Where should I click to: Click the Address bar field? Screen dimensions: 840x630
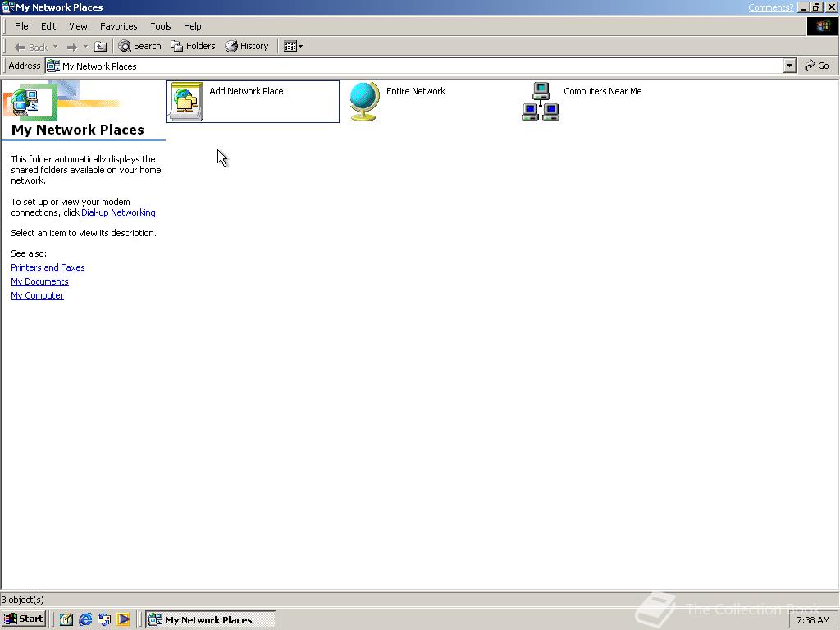click(x=421, y=66)
